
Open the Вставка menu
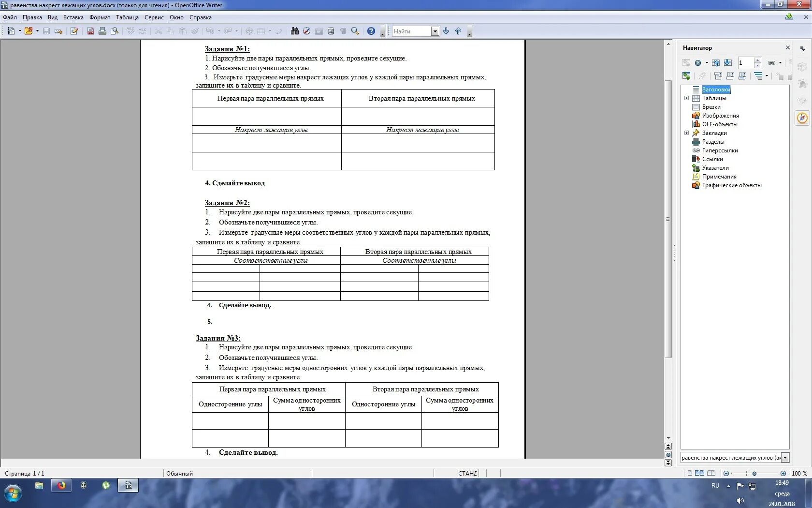(73, 17)
